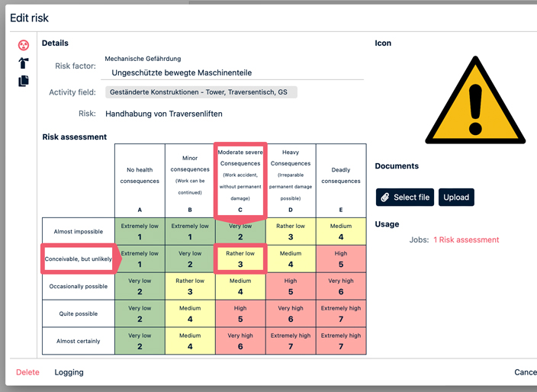Click the paperclip icon on Select file

click(385, 198)
